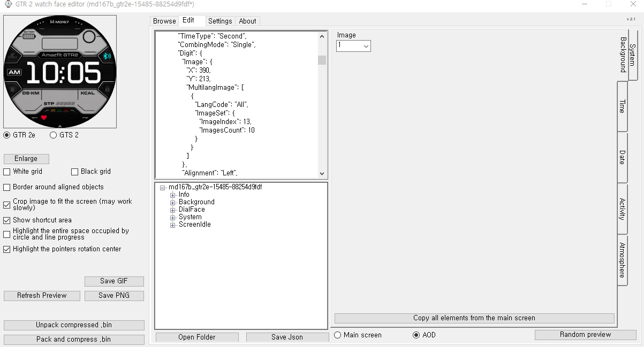Uncheck Crop image to fit the screen

click(x=7, y=205)
